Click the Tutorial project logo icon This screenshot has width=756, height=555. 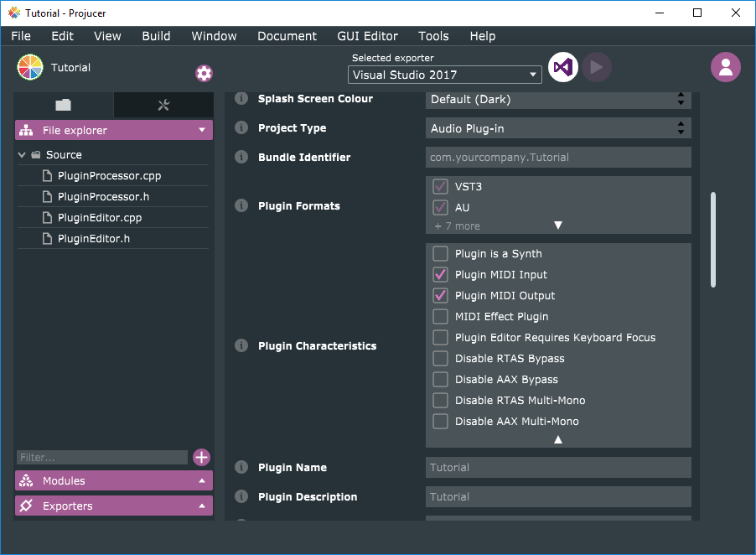point(30,67)
